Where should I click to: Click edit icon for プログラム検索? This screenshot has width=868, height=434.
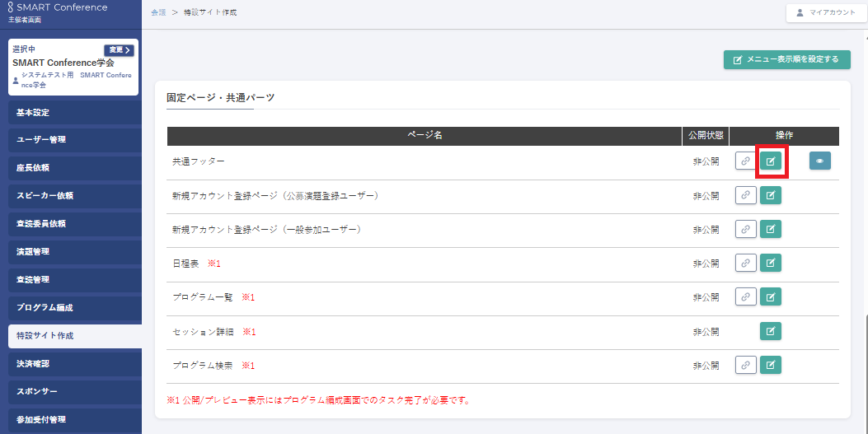click(x=770, y=365)
